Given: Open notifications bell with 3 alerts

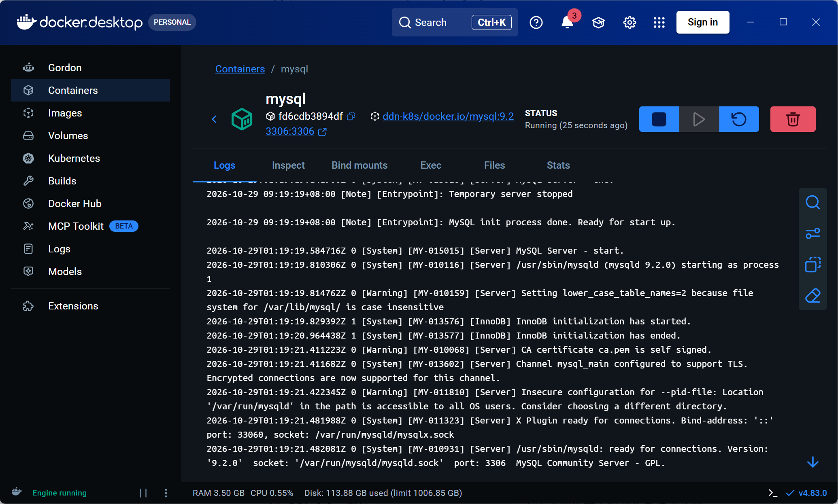Looking at the screenshot, I should click(568, 22).
